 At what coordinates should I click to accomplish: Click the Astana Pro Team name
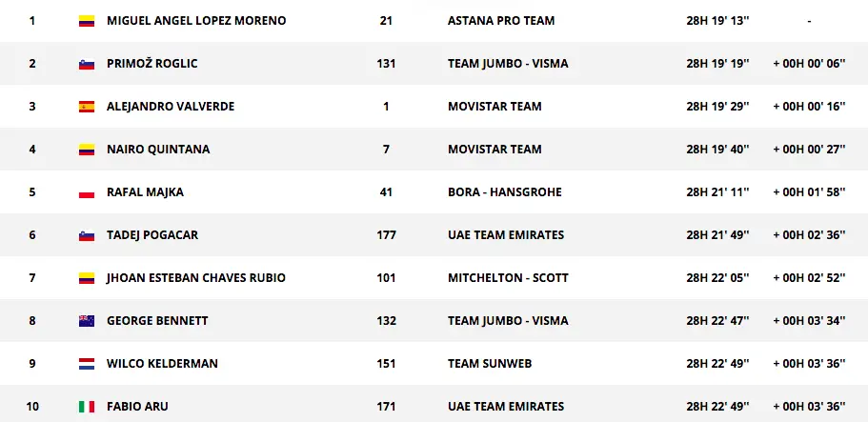coord(501,21)
